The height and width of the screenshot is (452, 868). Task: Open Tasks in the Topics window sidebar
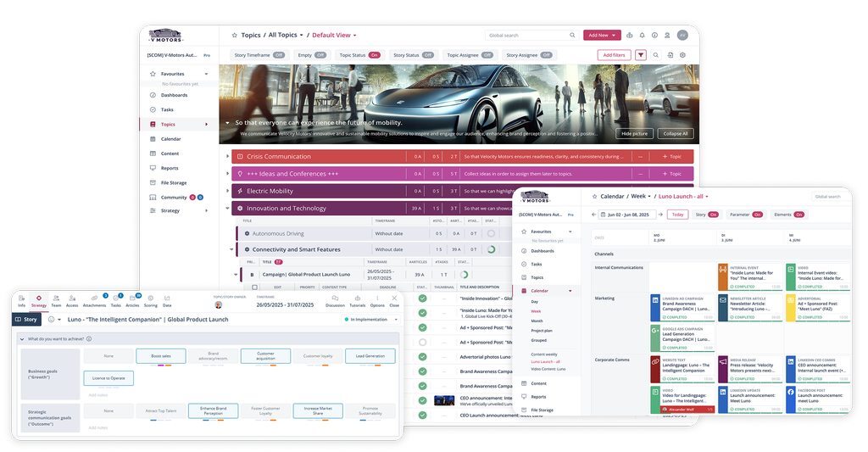pyautogui.click(x=167, y=109)
